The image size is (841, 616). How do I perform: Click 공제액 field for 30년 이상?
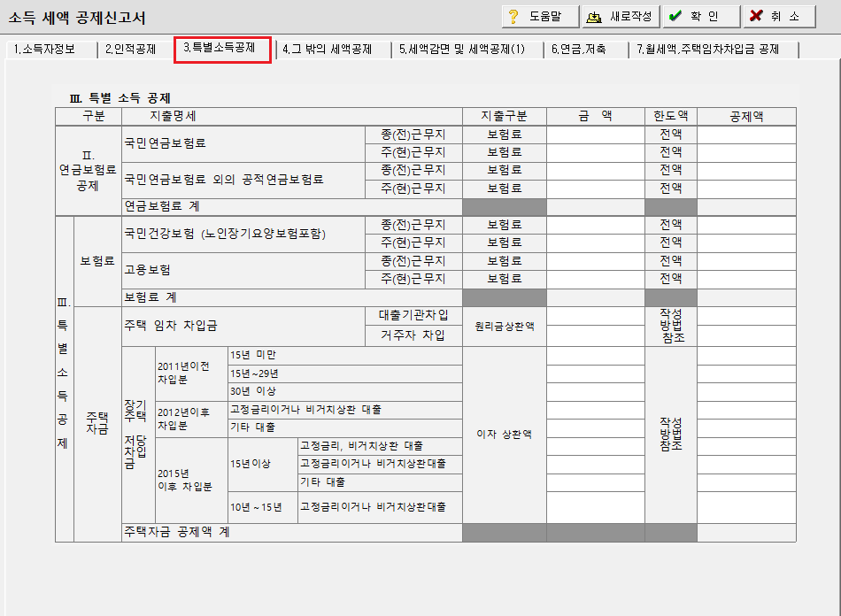tap(746, 392)
